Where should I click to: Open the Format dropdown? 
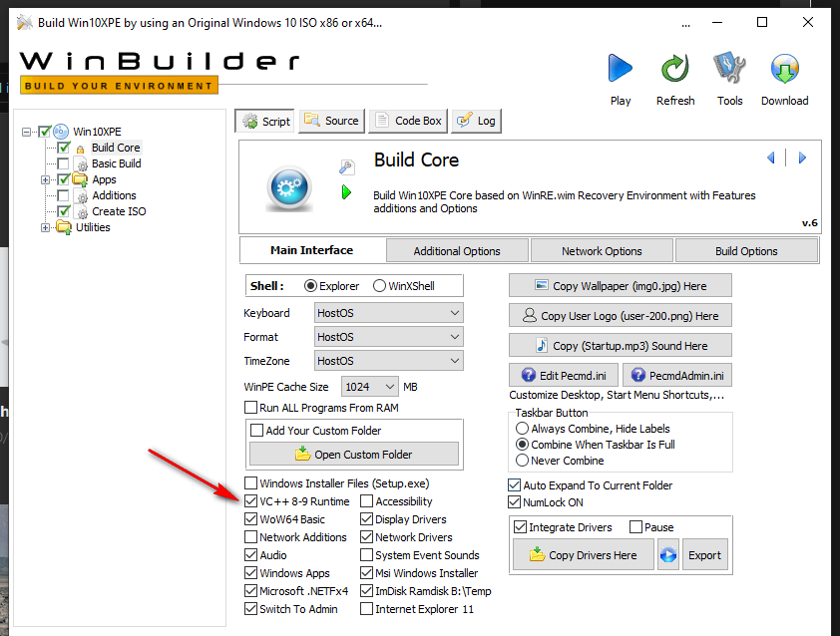388,337
